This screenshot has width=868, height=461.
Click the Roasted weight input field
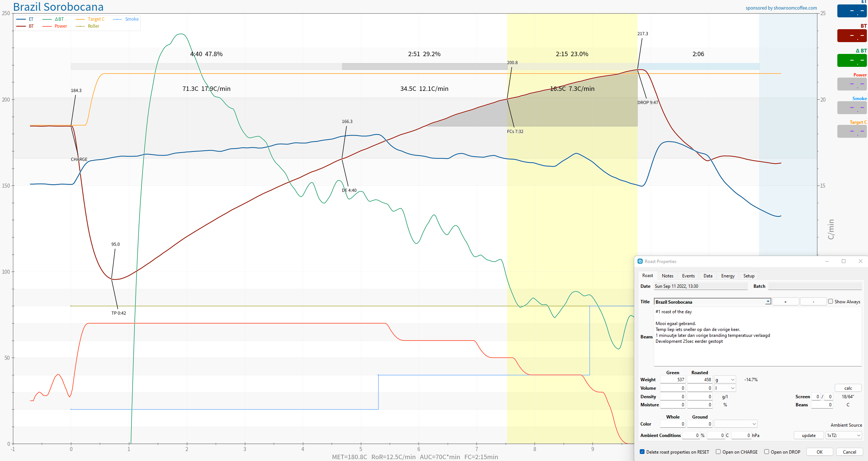(x=700, y=380)
